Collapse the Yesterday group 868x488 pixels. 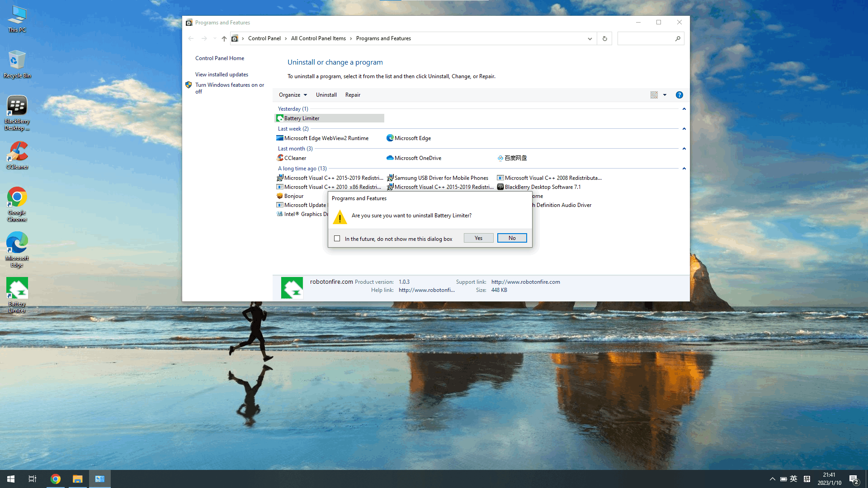click(x=684, y=109)
